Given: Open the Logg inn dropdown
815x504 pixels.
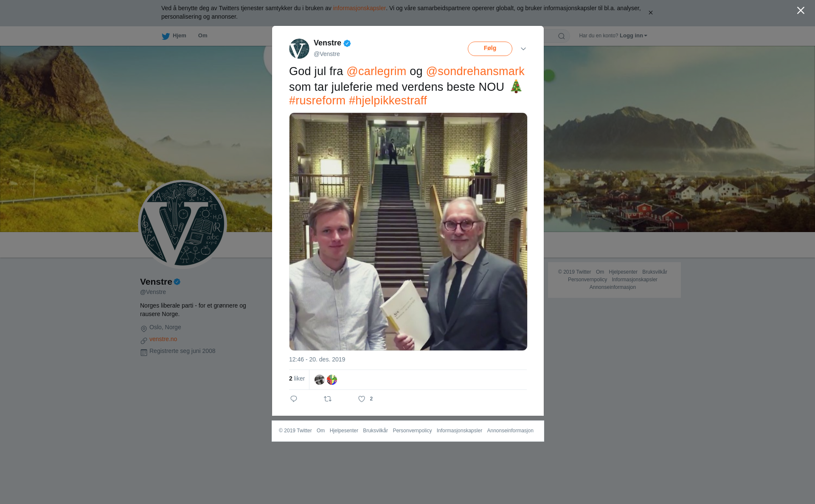Looking at the screenshot, I should [633, 36].
